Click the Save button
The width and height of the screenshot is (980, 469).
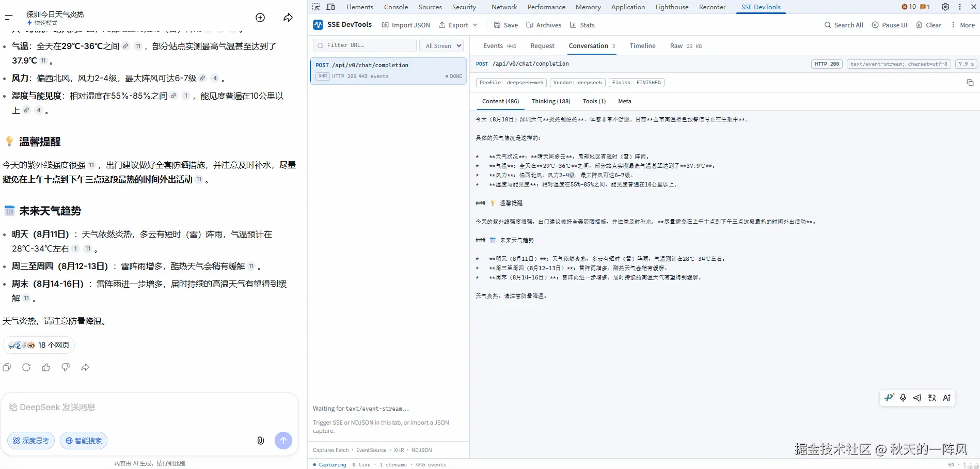pyautogui.click(x=506, y=25)
